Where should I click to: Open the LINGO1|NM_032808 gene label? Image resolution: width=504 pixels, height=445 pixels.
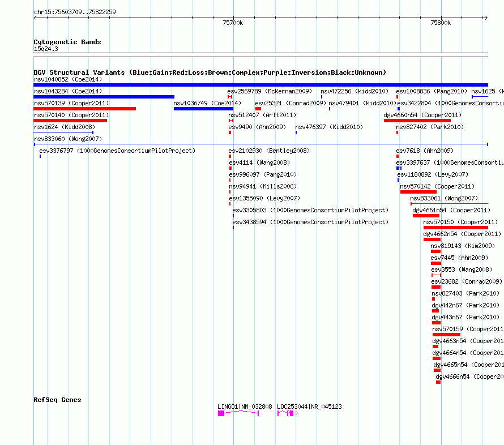tap(245, 407)
